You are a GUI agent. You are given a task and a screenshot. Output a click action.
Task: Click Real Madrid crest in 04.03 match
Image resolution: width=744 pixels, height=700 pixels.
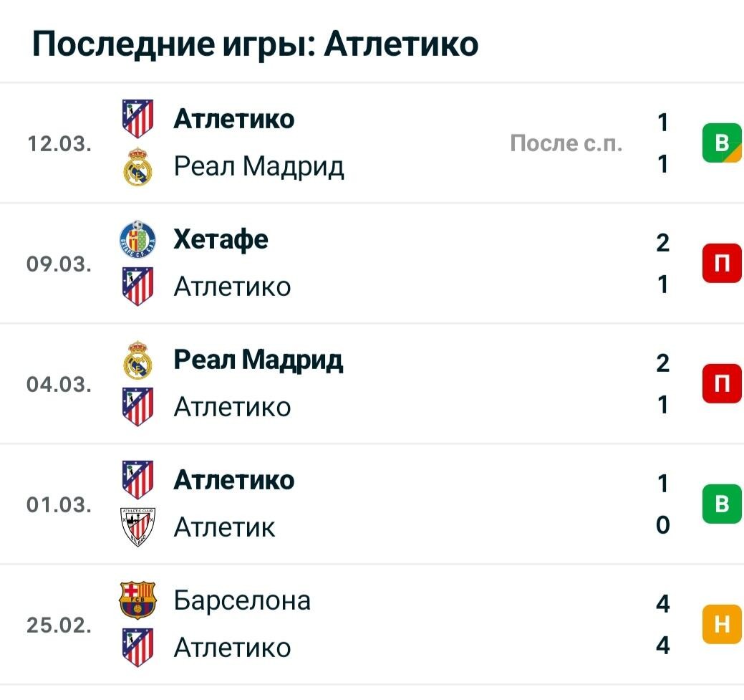click(137, 360)
